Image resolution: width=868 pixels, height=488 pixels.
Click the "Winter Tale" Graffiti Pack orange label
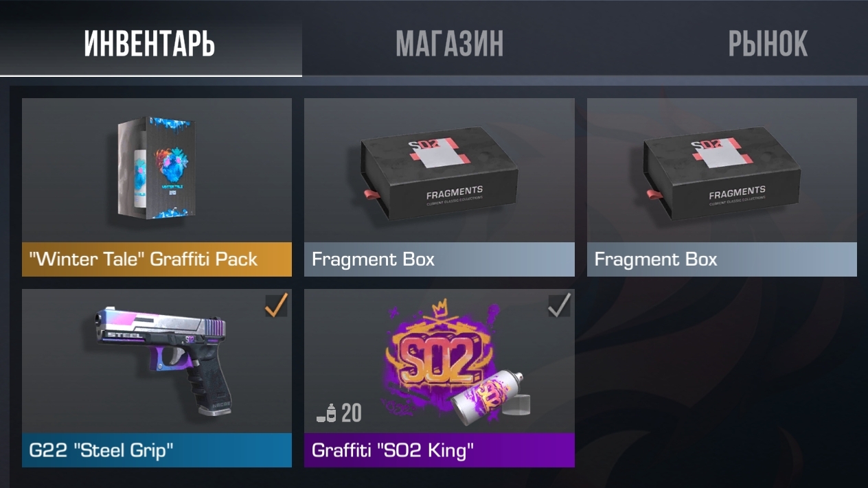pos(157,259)
